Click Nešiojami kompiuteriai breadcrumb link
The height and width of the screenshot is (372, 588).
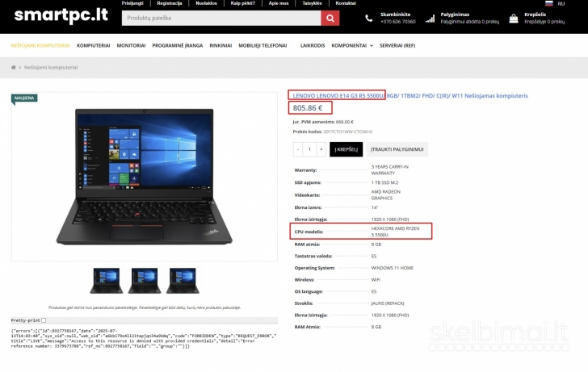(51, 68)
